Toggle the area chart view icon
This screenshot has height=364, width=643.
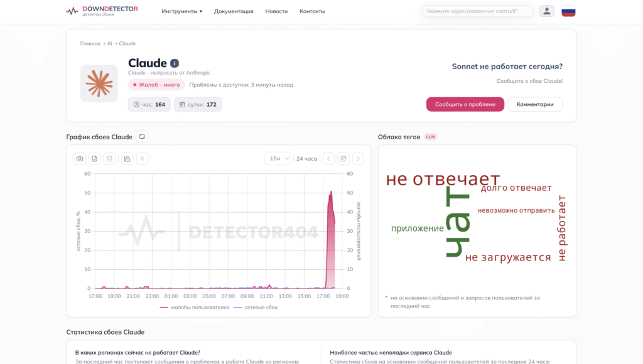point(127,159)
